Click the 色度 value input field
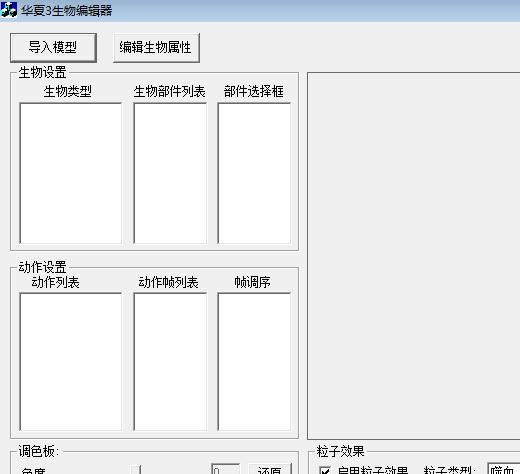 [225, 469]
